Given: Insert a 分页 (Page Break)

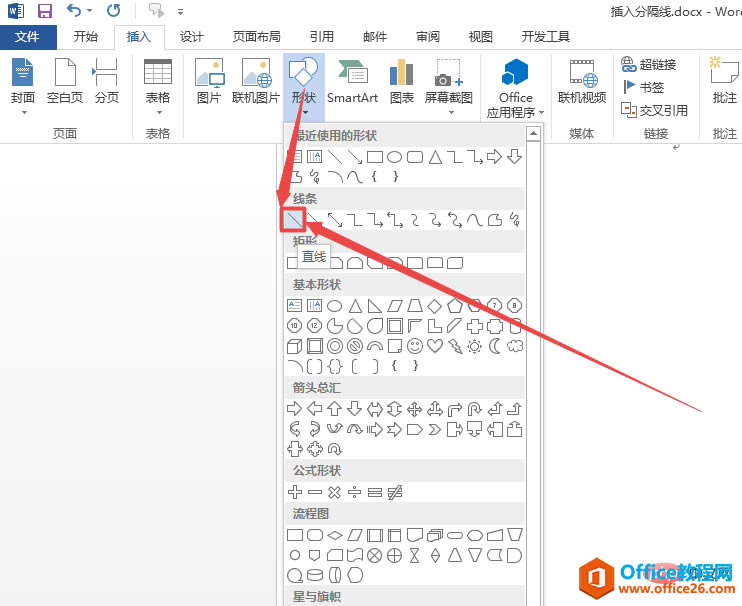Looking at the screenshot, I should coord(106,81).
